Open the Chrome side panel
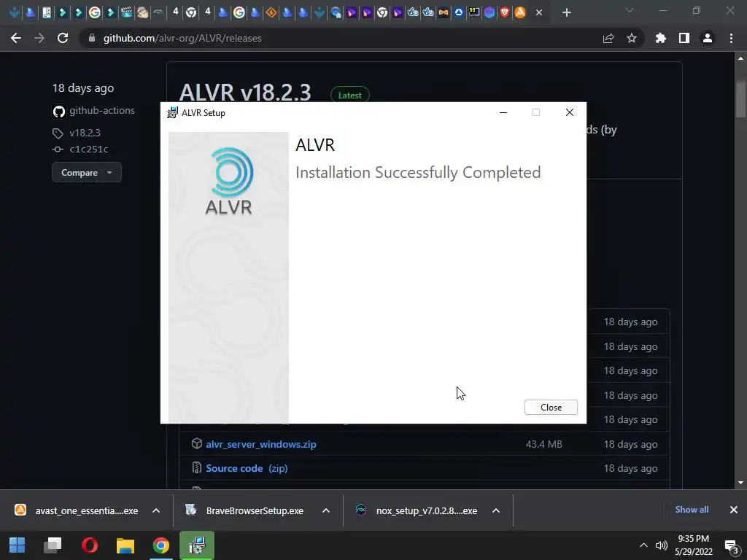 684,38
